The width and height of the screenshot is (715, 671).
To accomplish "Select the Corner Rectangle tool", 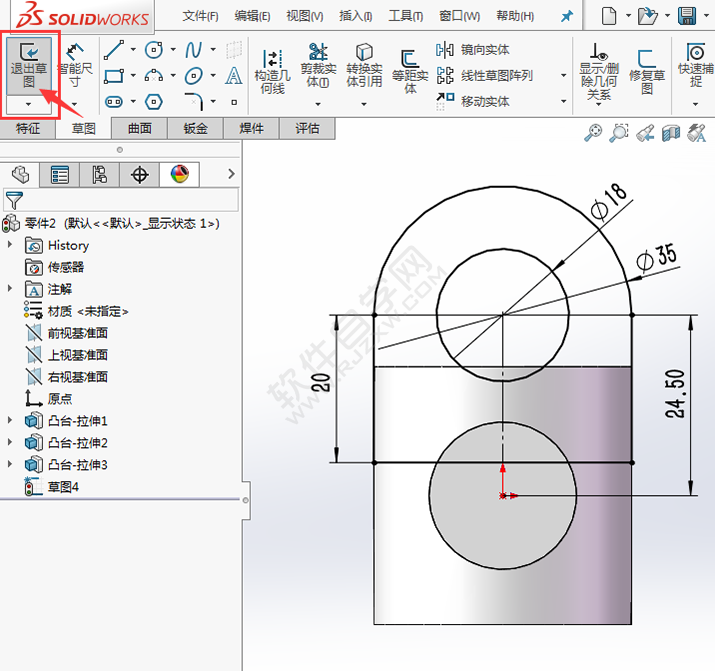I will (114, 76).
